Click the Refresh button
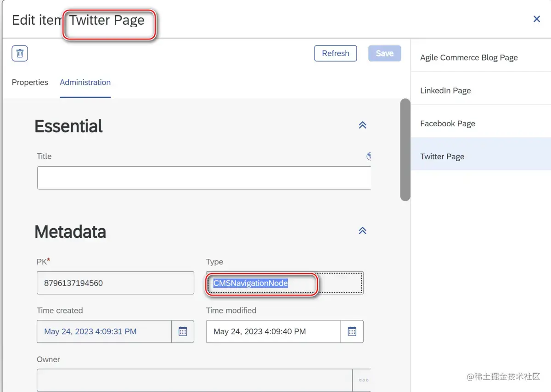Viewport: 551px width, 392px height. coord(336,53)
